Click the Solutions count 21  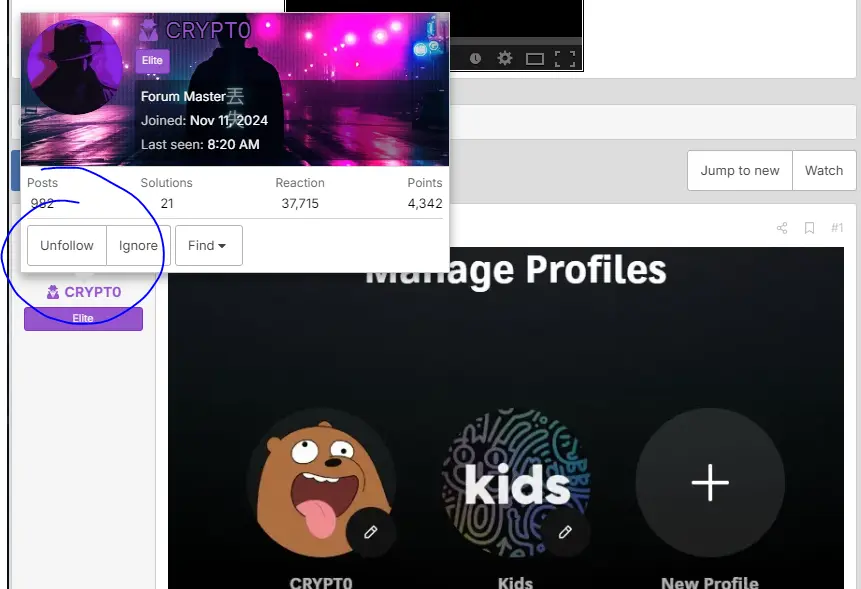tap(167, 204)
